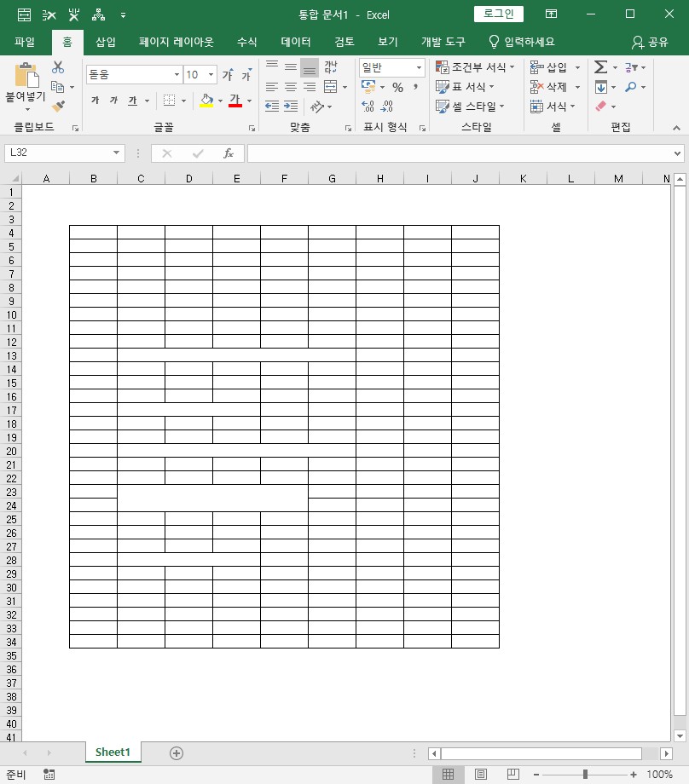Add a new sheet
689x784 pixels.
coord(177,753)
